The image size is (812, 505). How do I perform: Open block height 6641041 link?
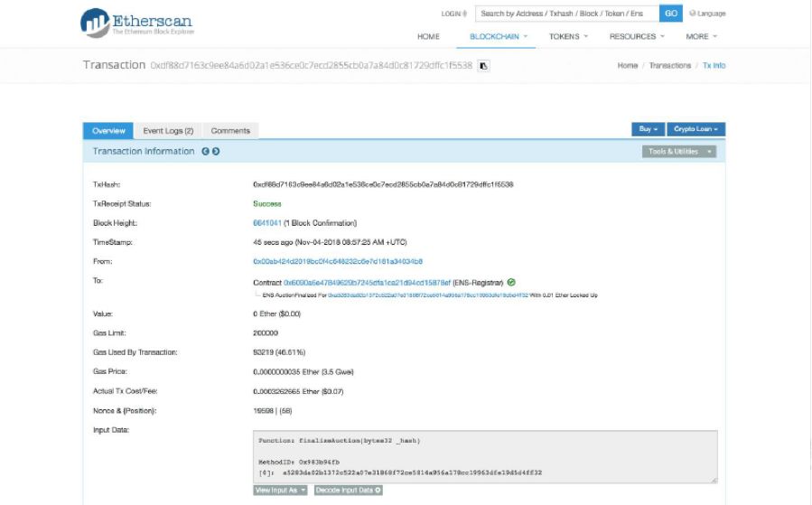266,223
